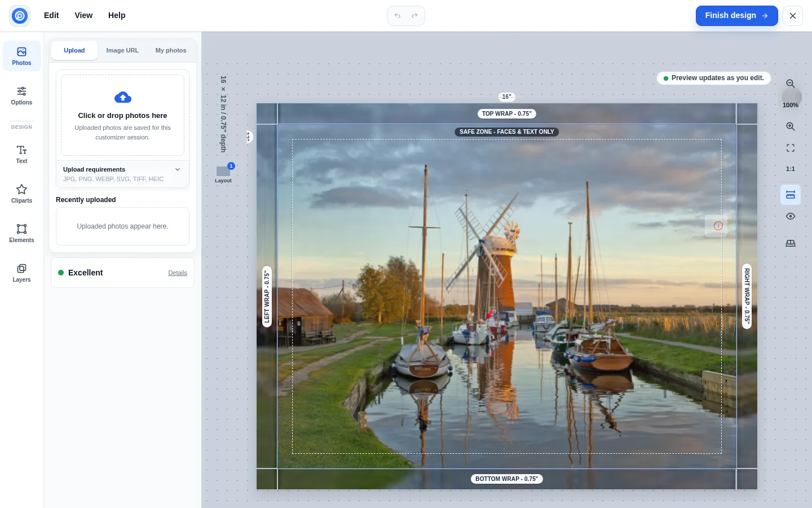Click the app logo icon
The height and width of the screenshot is (508, 812).
coord(20,16)
